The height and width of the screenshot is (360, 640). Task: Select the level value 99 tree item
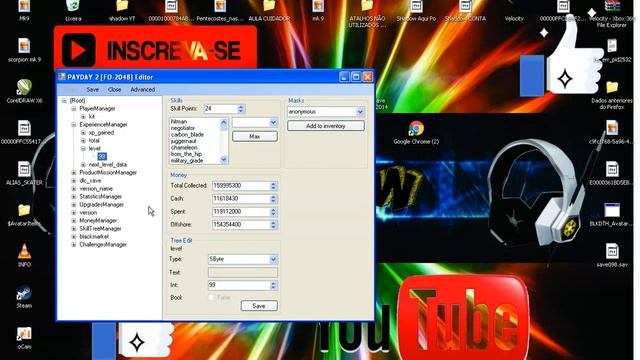102,156
